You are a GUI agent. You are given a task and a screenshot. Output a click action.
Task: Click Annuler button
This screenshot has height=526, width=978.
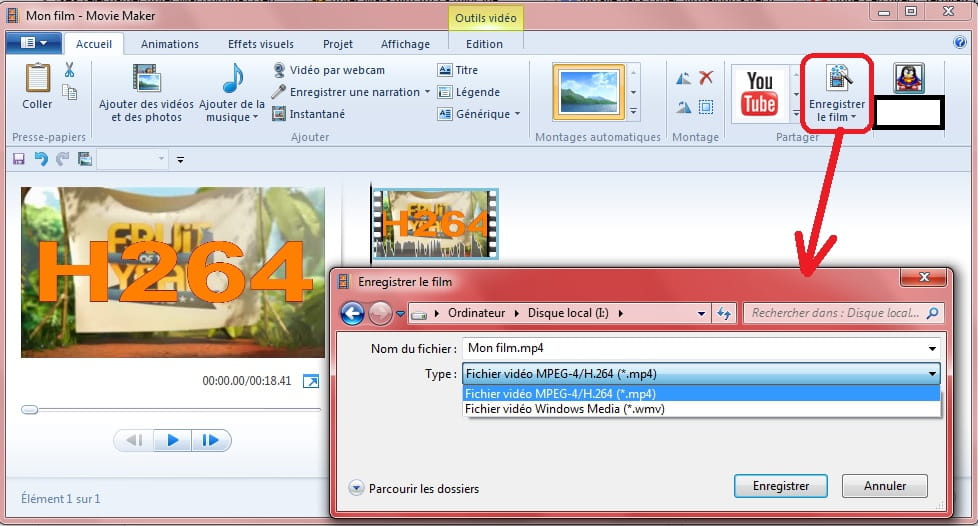(x=884, y=486)
